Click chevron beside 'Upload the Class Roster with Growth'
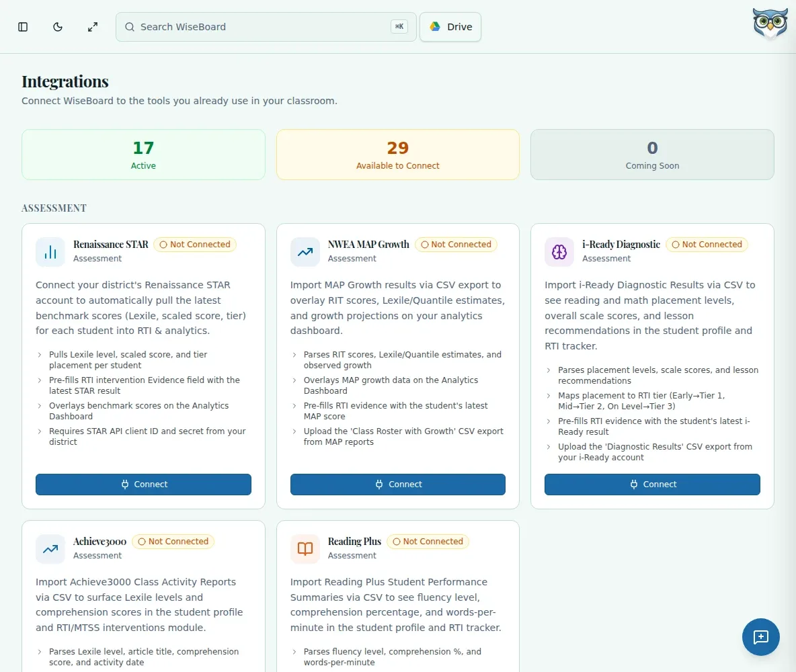Image resolution: width=796 pixels, height=672 pixels. [x=294, y=431]
